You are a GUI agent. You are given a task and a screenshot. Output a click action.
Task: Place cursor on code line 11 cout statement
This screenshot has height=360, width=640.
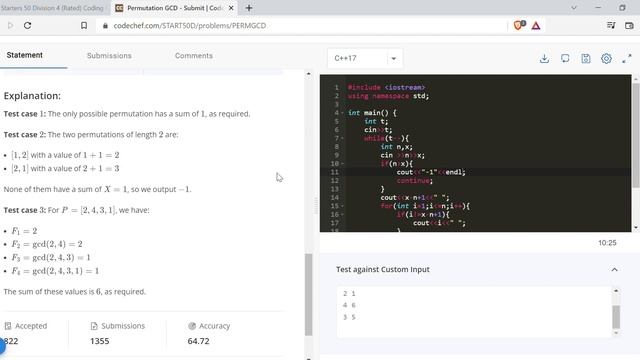(431, 172)
